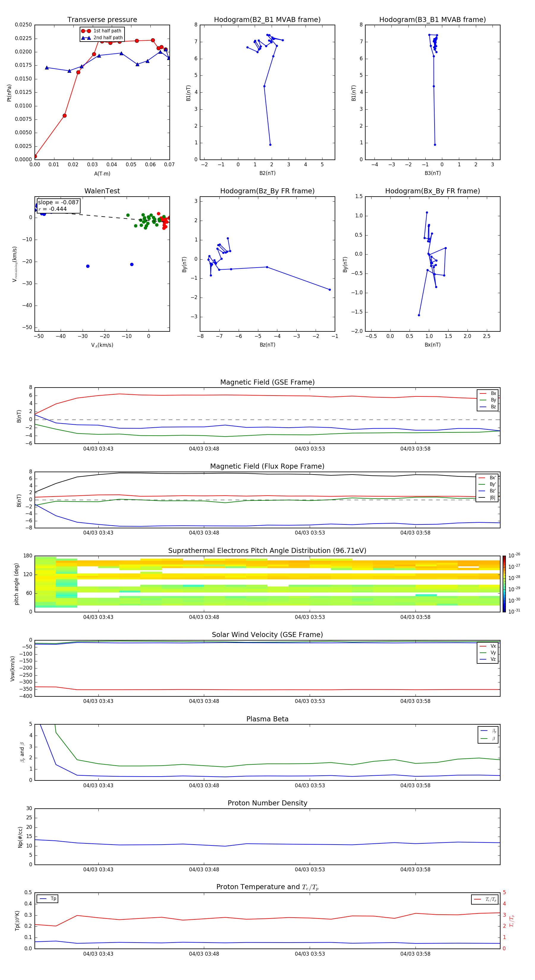
Task: Click the 'Transverse pressure' plot title
Action: [102, 20]
